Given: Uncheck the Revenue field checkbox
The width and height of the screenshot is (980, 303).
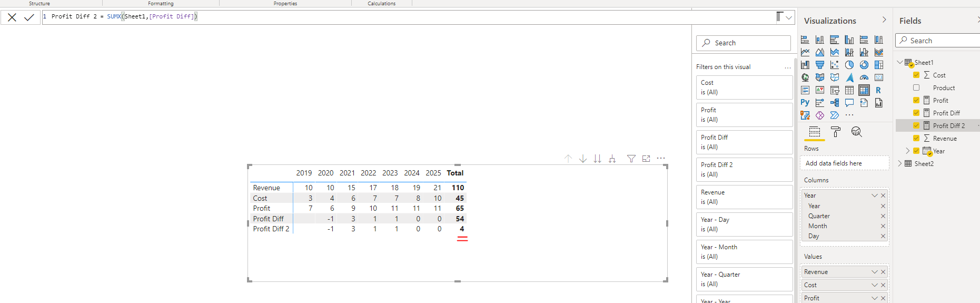Looking at the screenshot, I should [916, 138].
